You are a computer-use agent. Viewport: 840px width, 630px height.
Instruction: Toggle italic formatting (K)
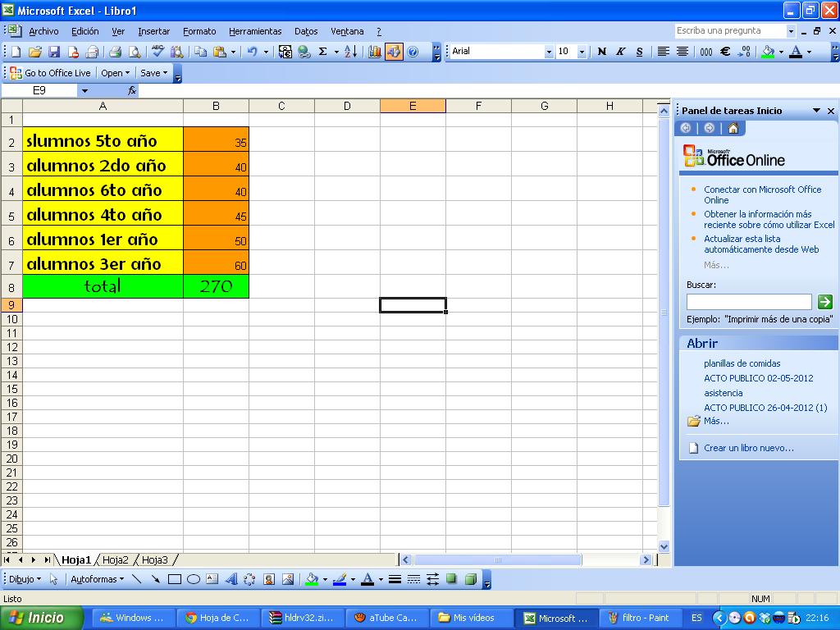tap(620, 52)
